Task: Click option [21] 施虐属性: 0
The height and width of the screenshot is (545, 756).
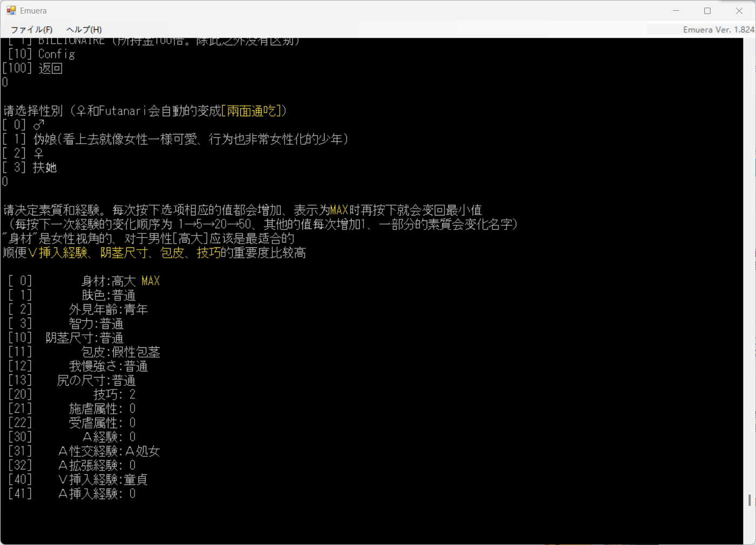Action: (x=72, y=408)
